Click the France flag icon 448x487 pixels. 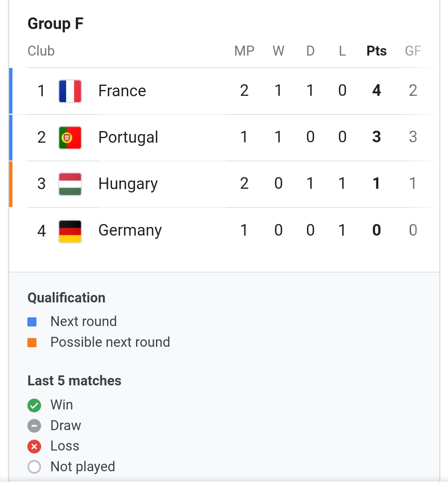70,91
